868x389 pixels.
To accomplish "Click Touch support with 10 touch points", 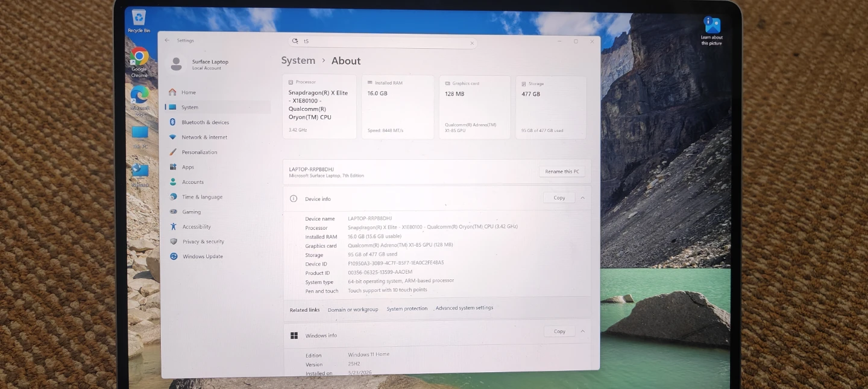I will pyautogui.click(x=387, y=289).
